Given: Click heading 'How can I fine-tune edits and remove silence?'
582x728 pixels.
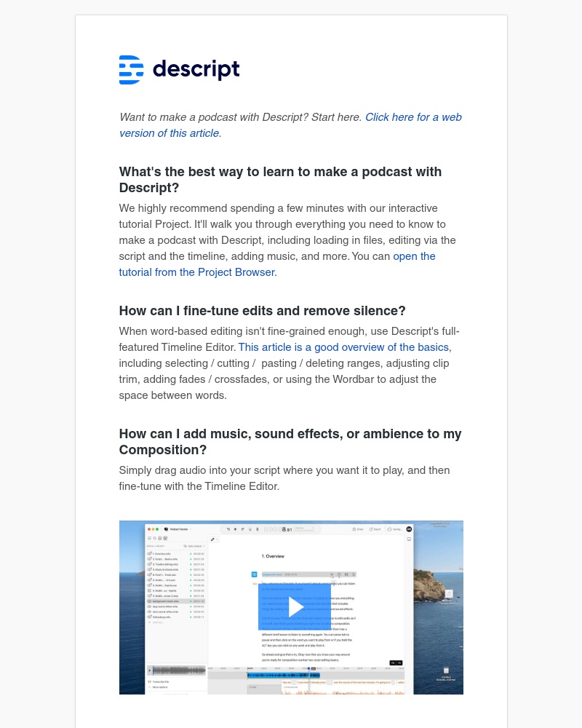Looking at the screenshot, I should click(x=262, y=311).
